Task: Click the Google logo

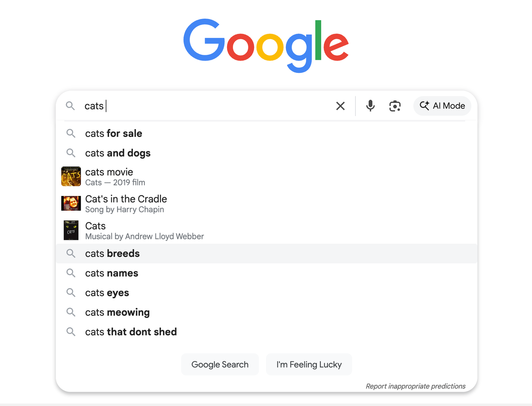Action: (x=266, y=45)
